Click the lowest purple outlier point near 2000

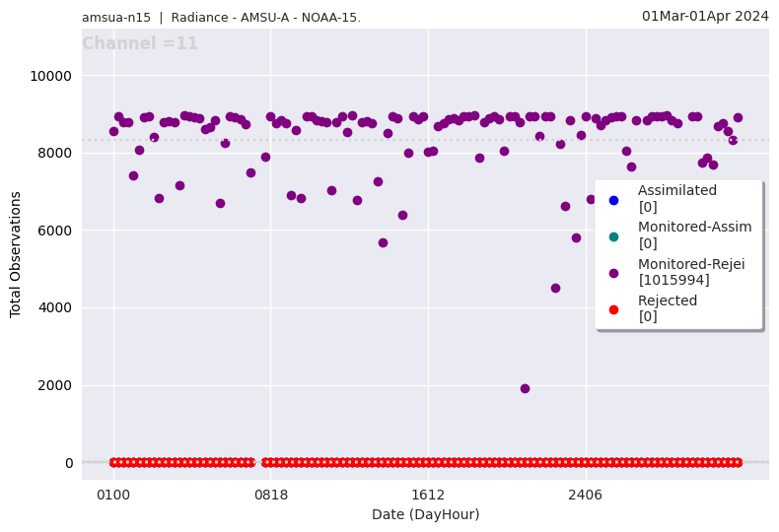pyautogui.click(x=525, y=388)
